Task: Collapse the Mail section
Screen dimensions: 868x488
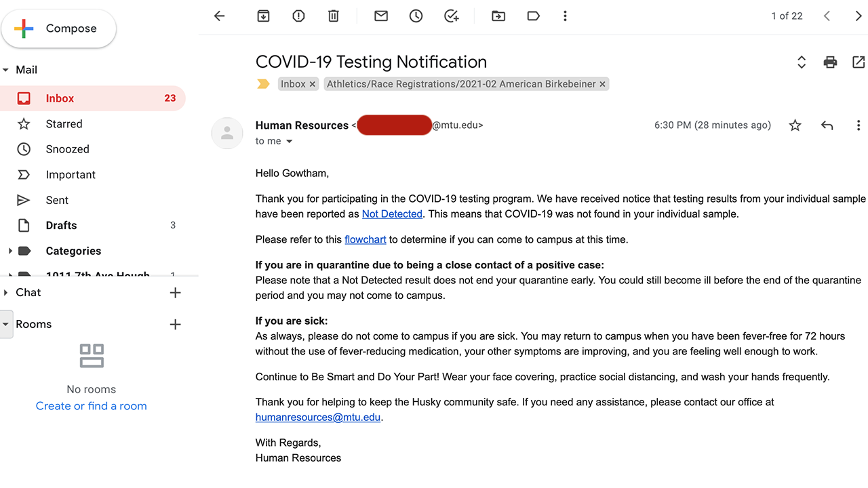Action: point(6,70)
